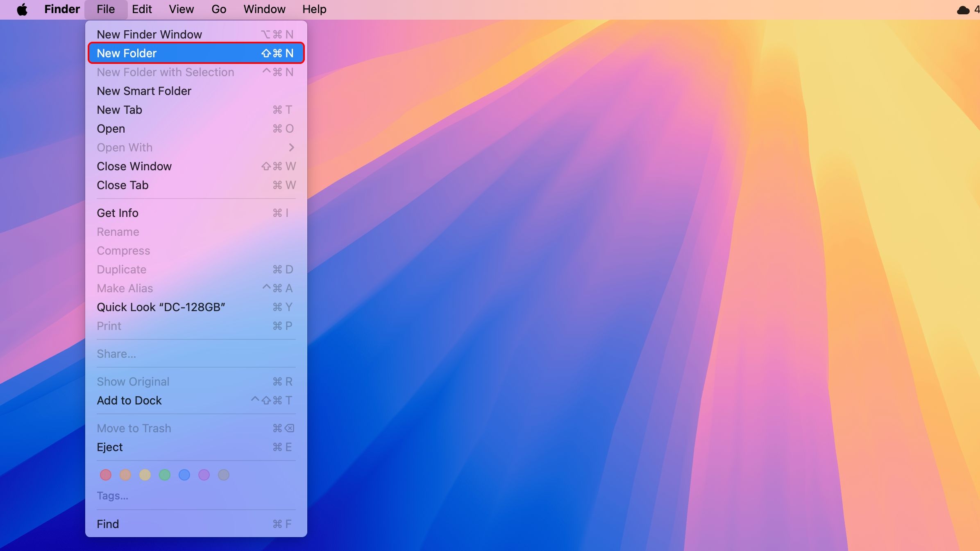Click the File menu in menu bar
Viewport: 980px width, 551px height.
tap(105, 9)
